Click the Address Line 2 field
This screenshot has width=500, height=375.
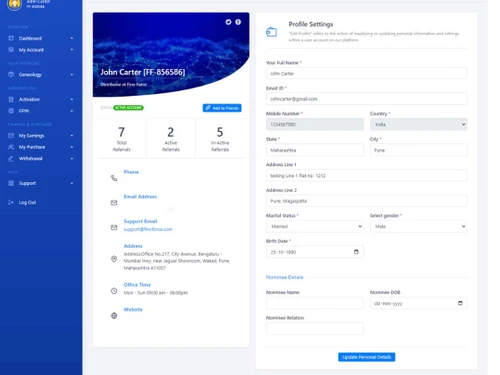[367, 201]
